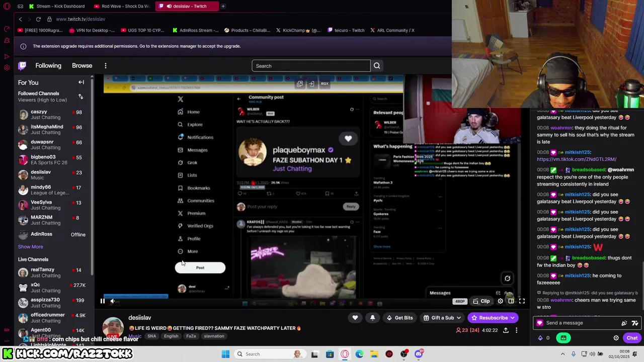The image size is (644, 362).
Task: Show hidden system tray icons
Action: [562, 354]
